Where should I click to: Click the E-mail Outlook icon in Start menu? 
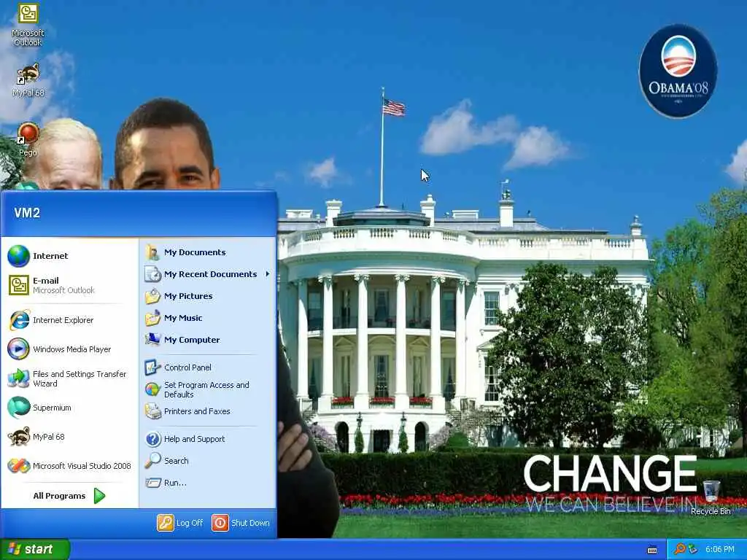click(18, 285)
